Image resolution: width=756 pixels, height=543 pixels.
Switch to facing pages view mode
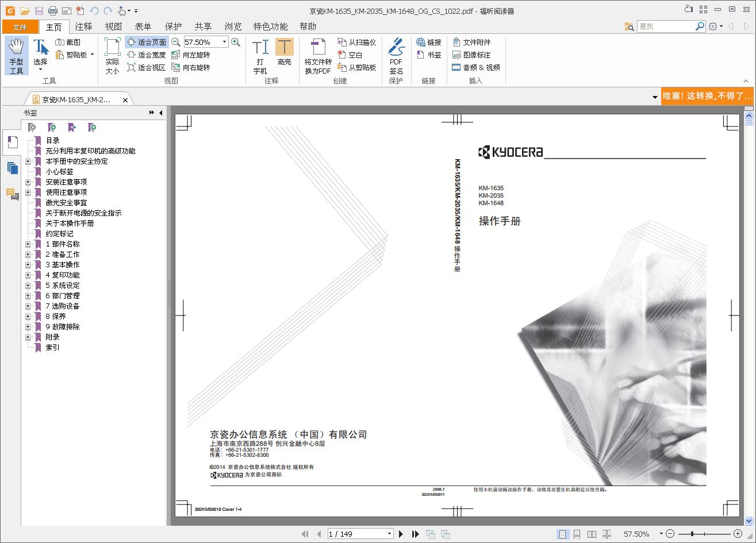pyautogui.click(x=592, y=534)
